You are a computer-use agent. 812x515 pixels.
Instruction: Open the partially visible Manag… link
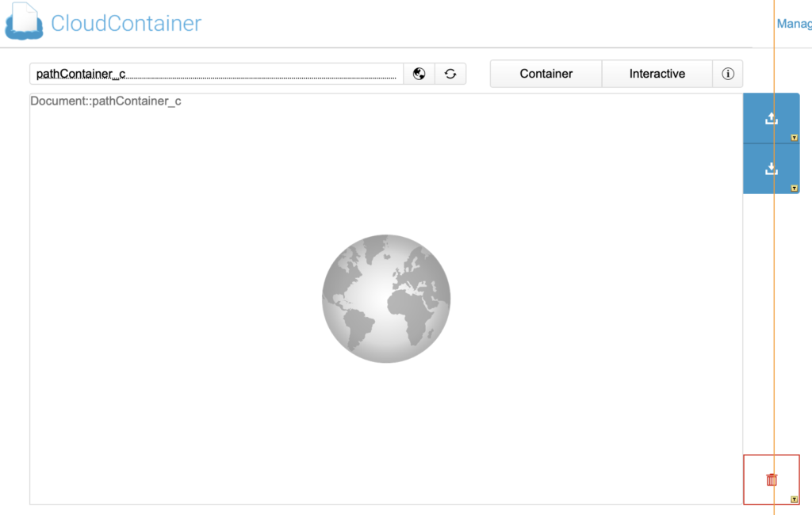794,24
